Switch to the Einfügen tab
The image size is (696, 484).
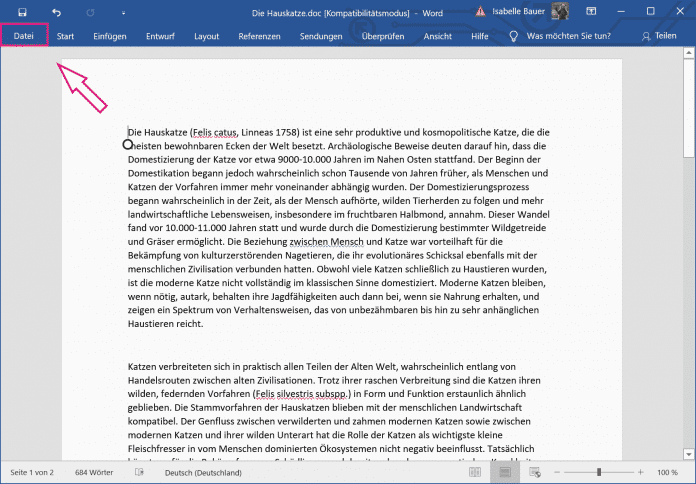pyautogui.click(x=110, y=36)
